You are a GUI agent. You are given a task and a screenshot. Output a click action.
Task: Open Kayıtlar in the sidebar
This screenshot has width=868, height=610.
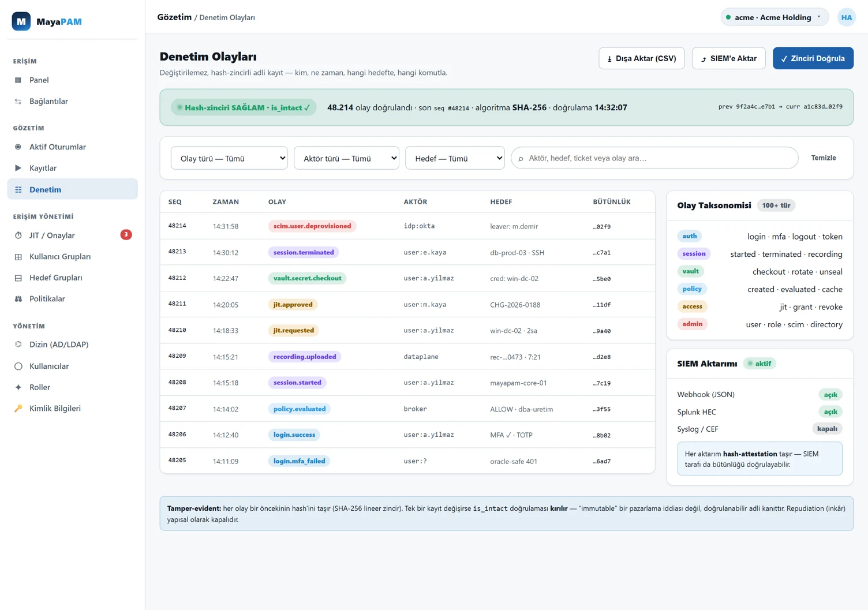click(x=72, y=168)
